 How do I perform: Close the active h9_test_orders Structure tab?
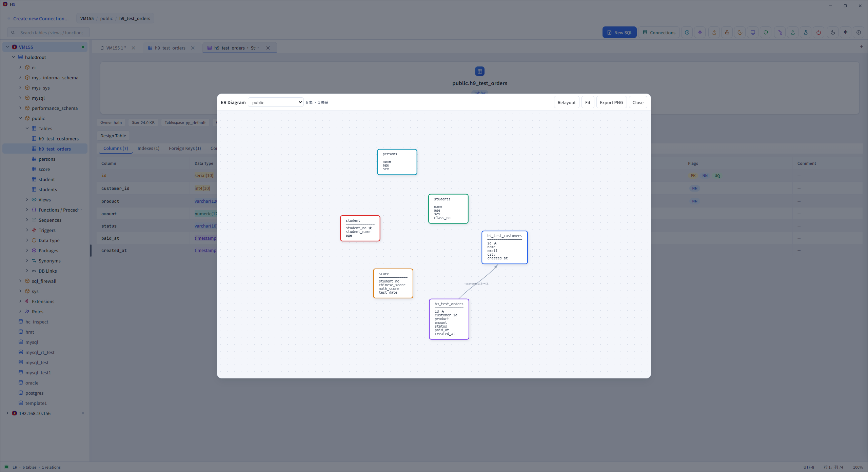point(268,48)
